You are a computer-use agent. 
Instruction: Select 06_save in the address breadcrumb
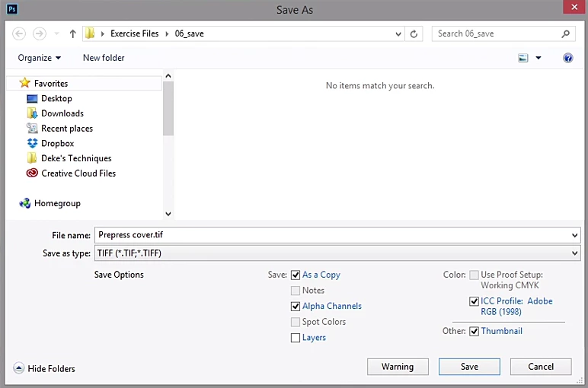click(190, 33)
